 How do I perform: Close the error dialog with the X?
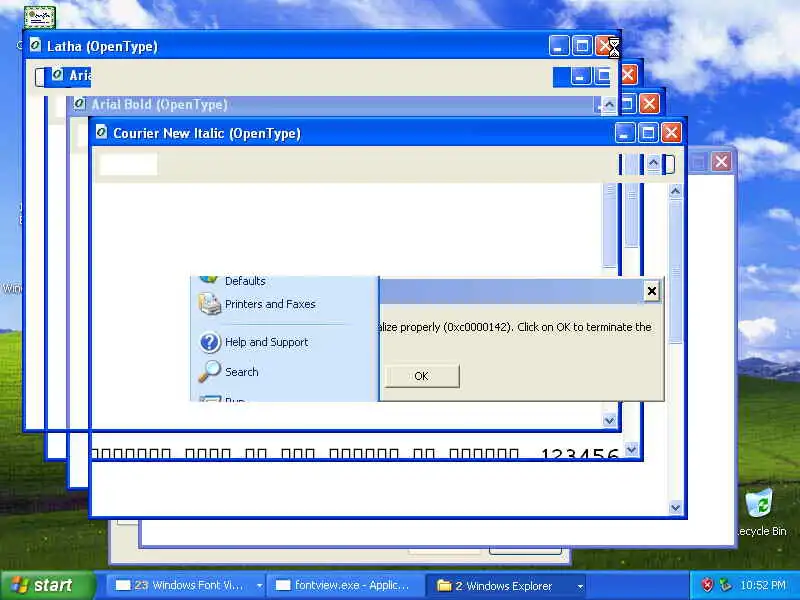[652, 291]
